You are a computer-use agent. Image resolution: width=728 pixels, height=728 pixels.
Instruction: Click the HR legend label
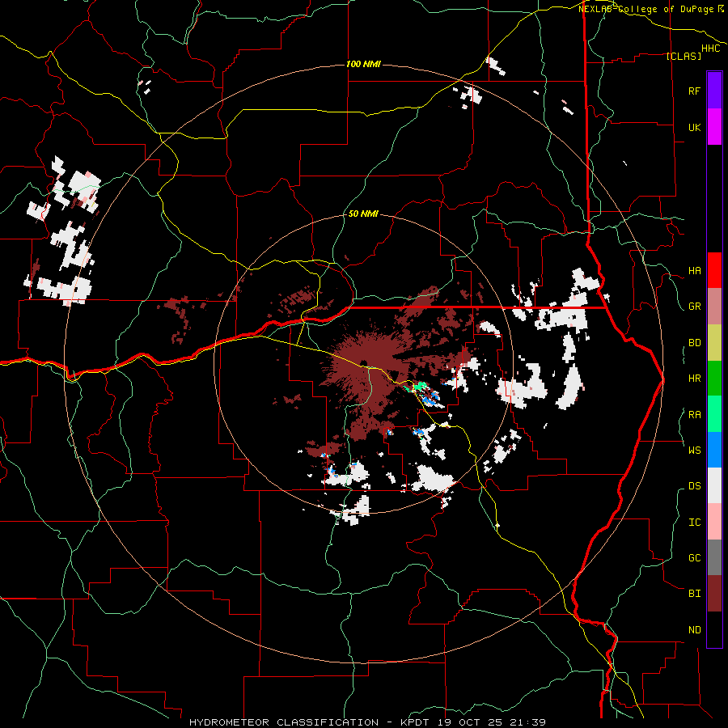point(694,379)
